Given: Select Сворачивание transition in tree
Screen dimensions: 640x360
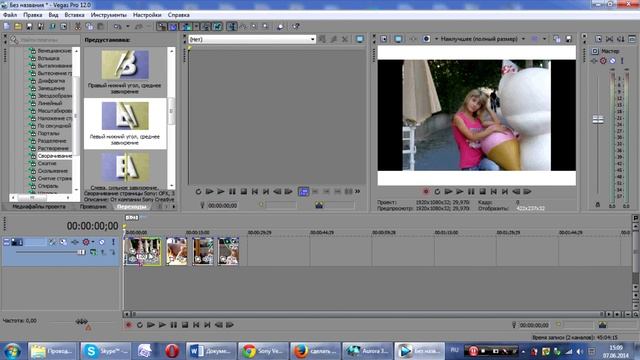Looking at the screenshot, I should point(55,156).
